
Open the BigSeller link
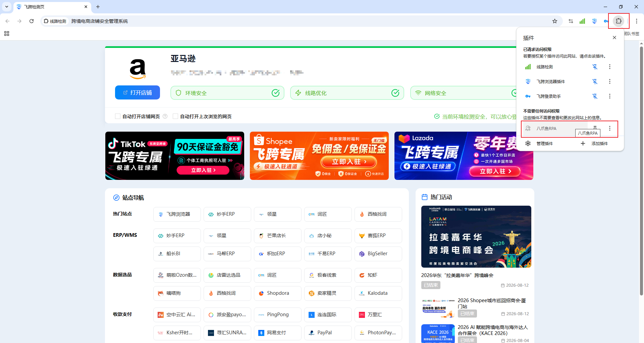pyautogui.click(x=378, y=254)
